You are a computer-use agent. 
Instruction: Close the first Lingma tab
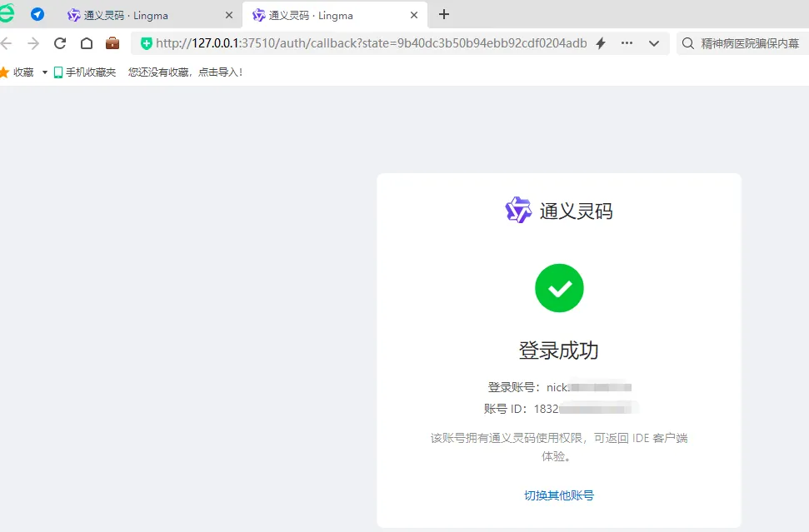(x=229, y=16)
